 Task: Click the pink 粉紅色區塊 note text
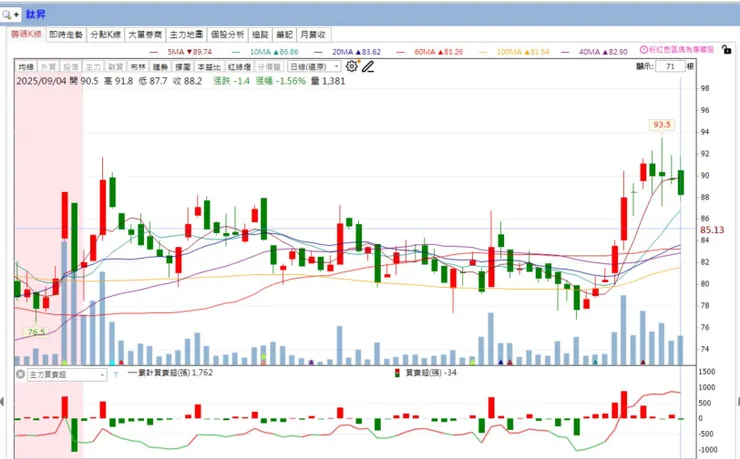(681, 50)
